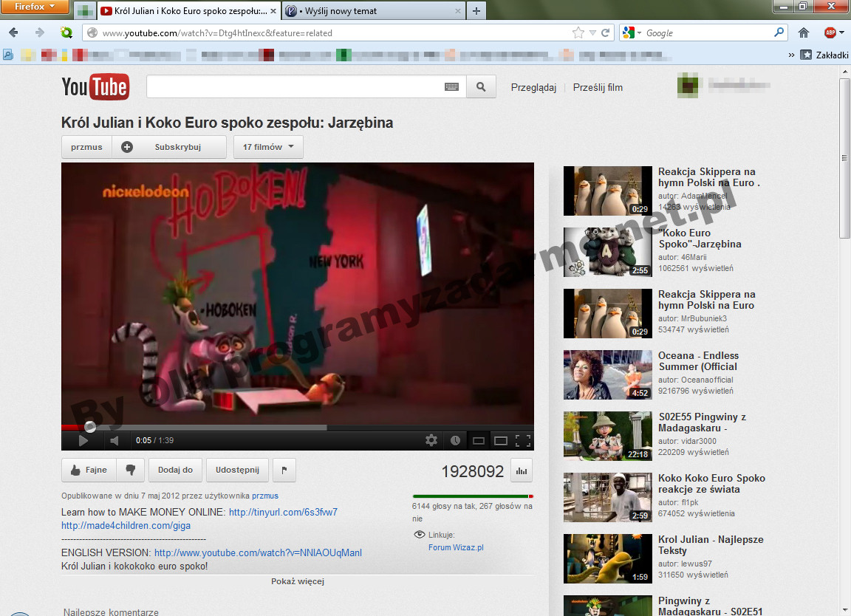The height and width of the screenshot is (616, 851).
Task: Open Reakcja Skippera video by AdamMencel
Action: point(709,177)
